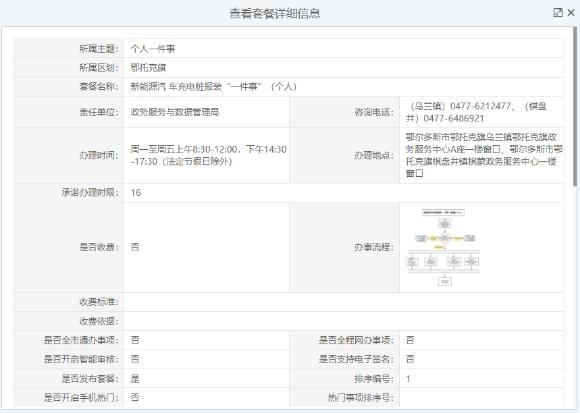Click the 是否发布套餐 value 是
580x413 pixels.
pyautogui.click(x=135, y=378)
